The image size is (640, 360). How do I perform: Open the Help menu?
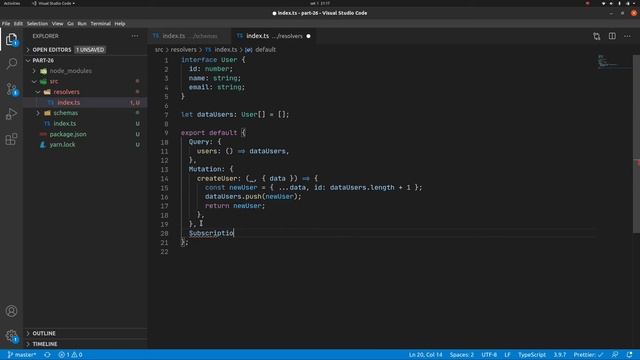120,24
